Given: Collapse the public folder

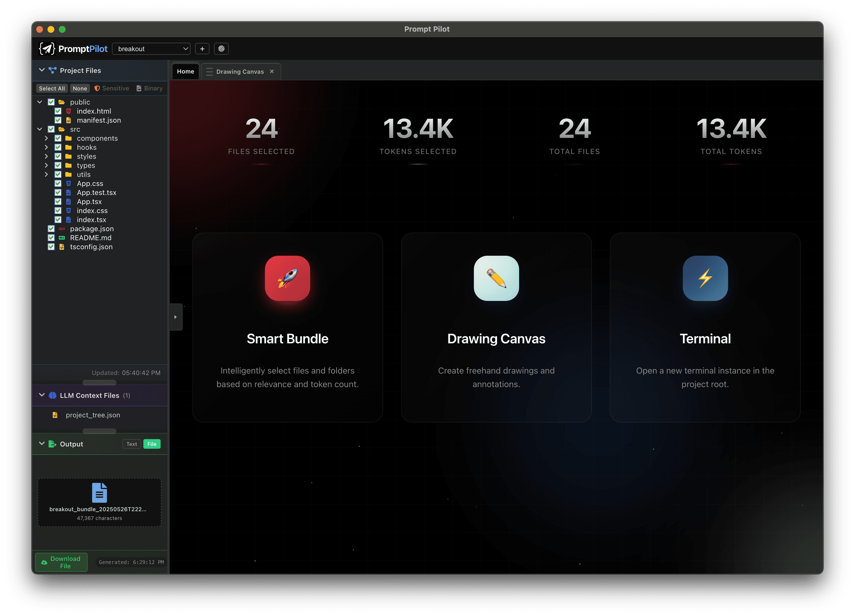Looking at the screenshot, I should pyautogui.click(x=40, y=102).
